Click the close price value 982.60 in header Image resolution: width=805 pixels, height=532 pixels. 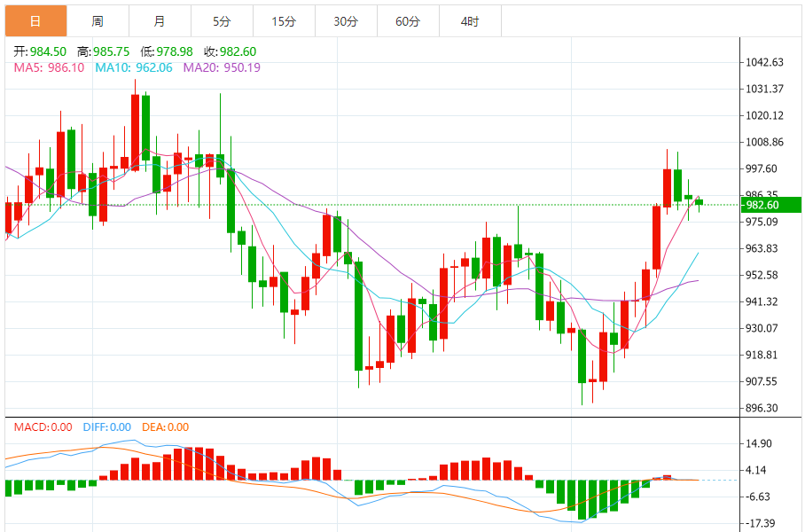(x=238, y=51)
